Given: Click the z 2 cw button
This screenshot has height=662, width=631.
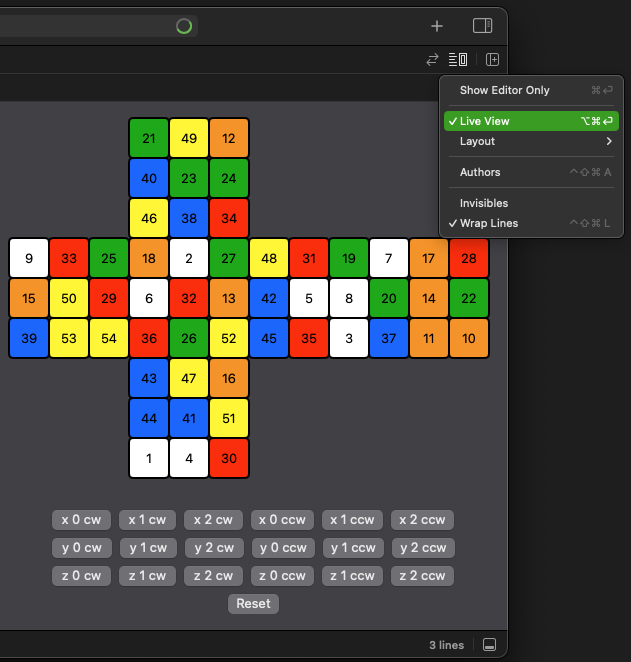Looking at the screenshot, I should (213, 576).
